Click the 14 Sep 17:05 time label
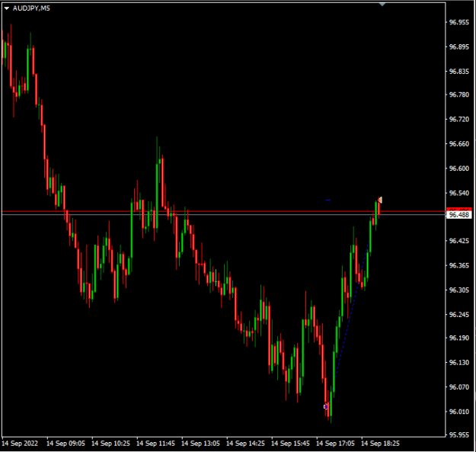 coord(335,444)
